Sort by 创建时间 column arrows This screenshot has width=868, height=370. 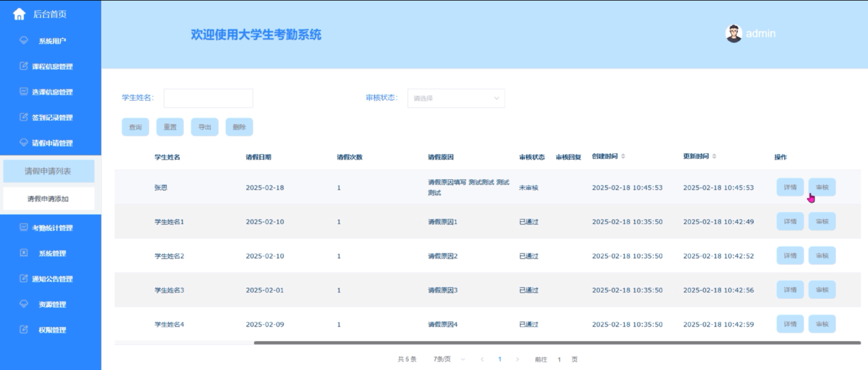tap(623, 156)
